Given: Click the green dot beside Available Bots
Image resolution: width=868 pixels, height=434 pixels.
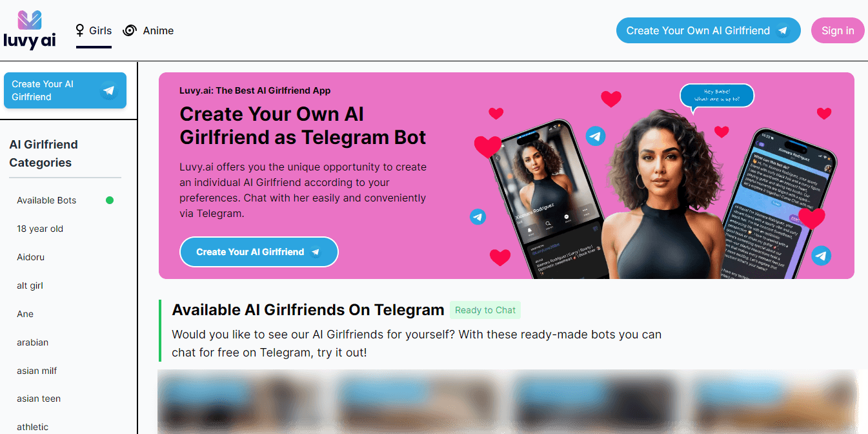Looking at the screenshot, I should click(x=110, y=200).
